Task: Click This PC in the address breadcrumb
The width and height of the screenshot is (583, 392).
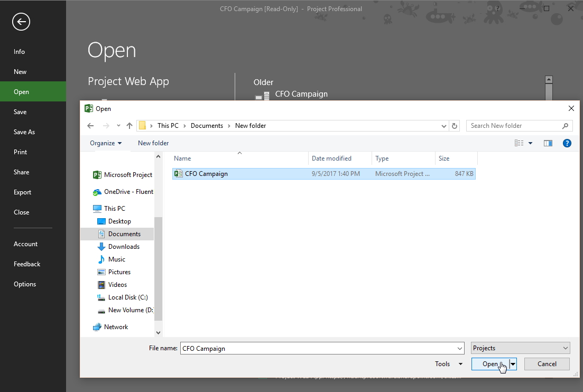Action: (168, 126)
